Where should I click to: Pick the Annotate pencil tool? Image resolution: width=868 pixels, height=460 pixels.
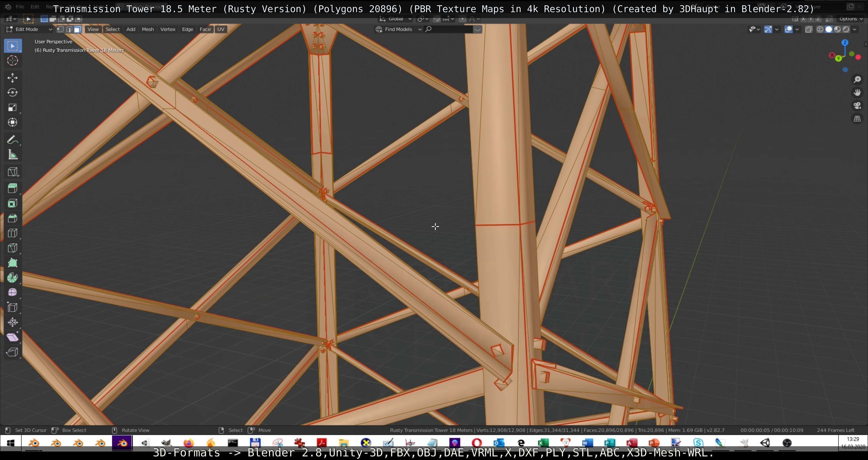[x=13, y=140]
